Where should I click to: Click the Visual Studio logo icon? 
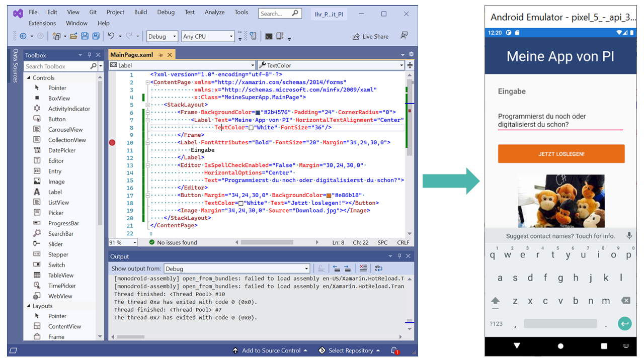18,13
